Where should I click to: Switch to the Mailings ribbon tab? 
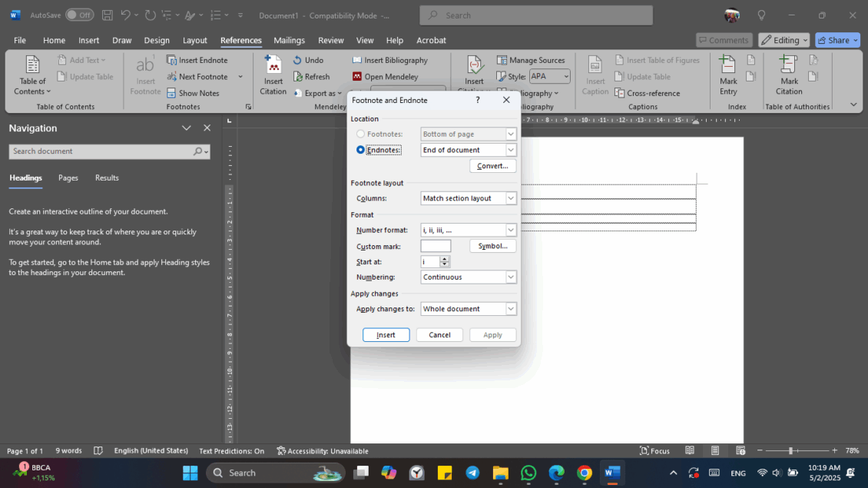click(290, 40)
